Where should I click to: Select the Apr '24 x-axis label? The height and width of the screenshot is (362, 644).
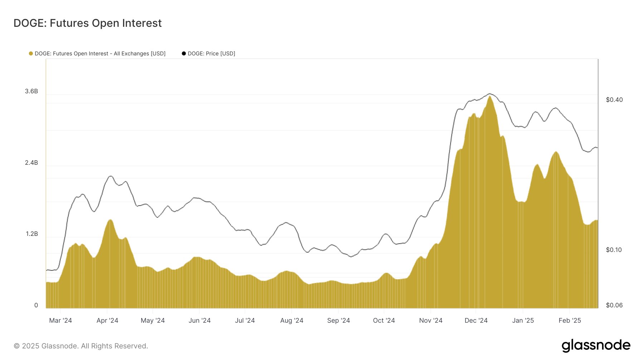107,321
